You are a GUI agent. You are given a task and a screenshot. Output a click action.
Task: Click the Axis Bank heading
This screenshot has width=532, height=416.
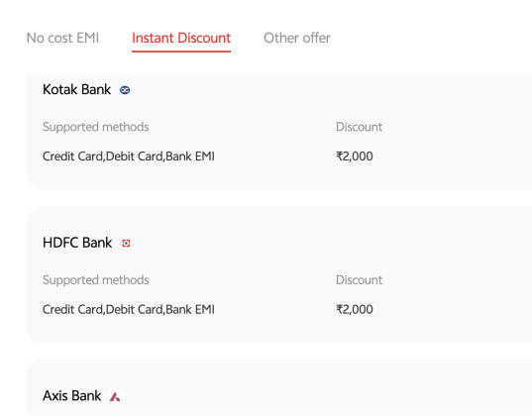[72, 396]
